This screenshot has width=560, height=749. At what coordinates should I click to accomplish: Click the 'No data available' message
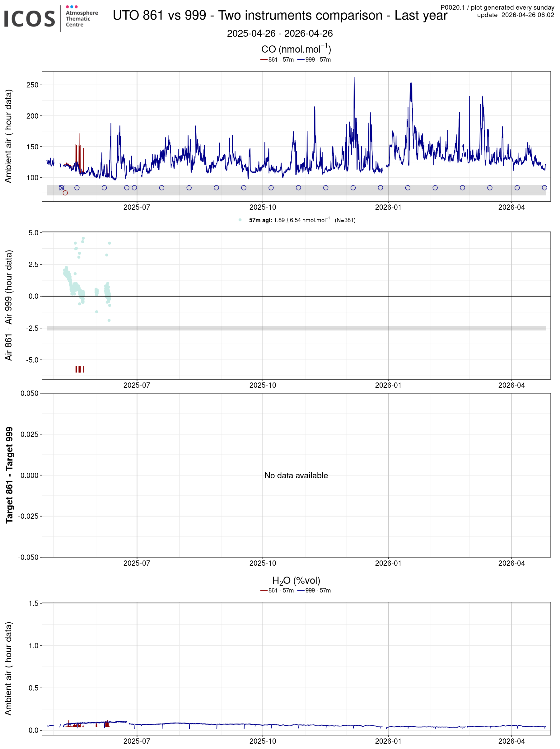[x=296, y=475]
